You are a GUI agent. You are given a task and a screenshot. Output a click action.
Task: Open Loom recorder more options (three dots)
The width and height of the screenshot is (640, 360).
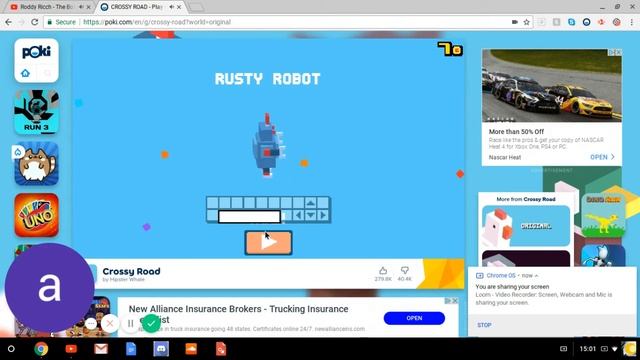click(x=91, y=324)
